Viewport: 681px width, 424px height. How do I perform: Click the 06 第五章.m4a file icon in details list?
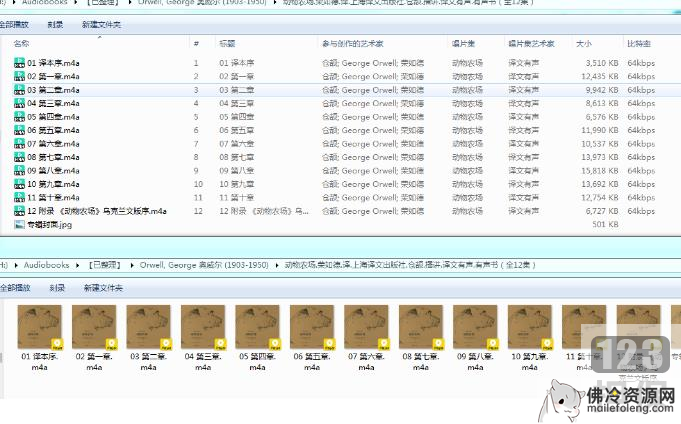coord(20,130)
